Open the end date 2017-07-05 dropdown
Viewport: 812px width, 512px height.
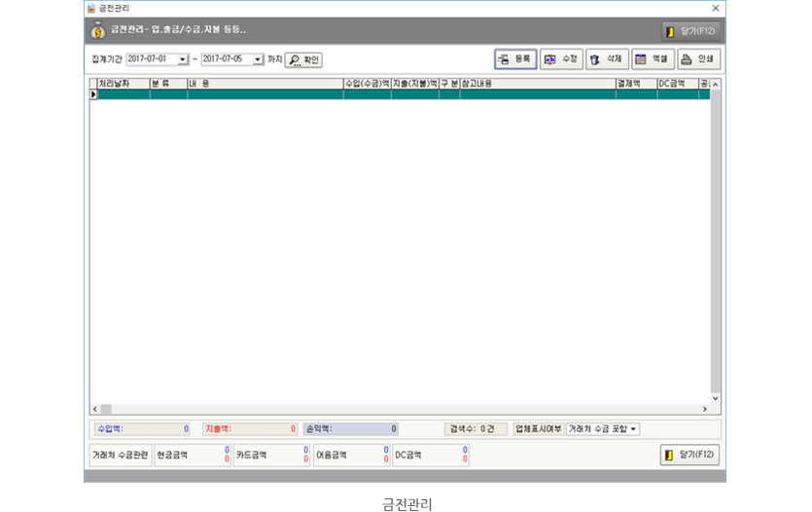[258, 59]
